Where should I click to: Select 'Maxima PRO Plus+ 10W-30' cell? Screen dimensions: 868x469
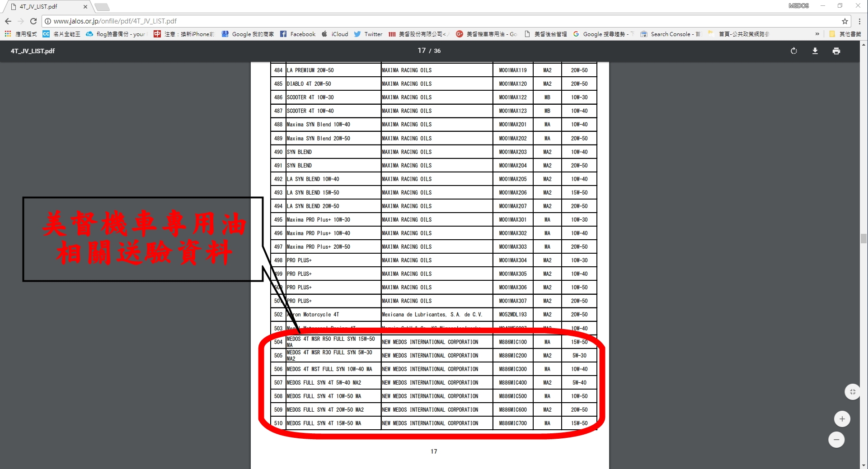333,220
